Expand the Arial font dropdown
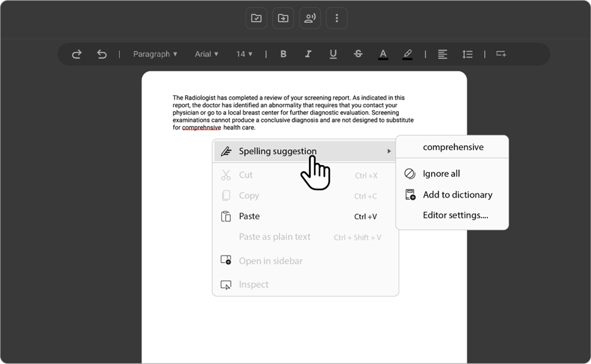Viewport: 591px width, 364px height. coord(206,54)
